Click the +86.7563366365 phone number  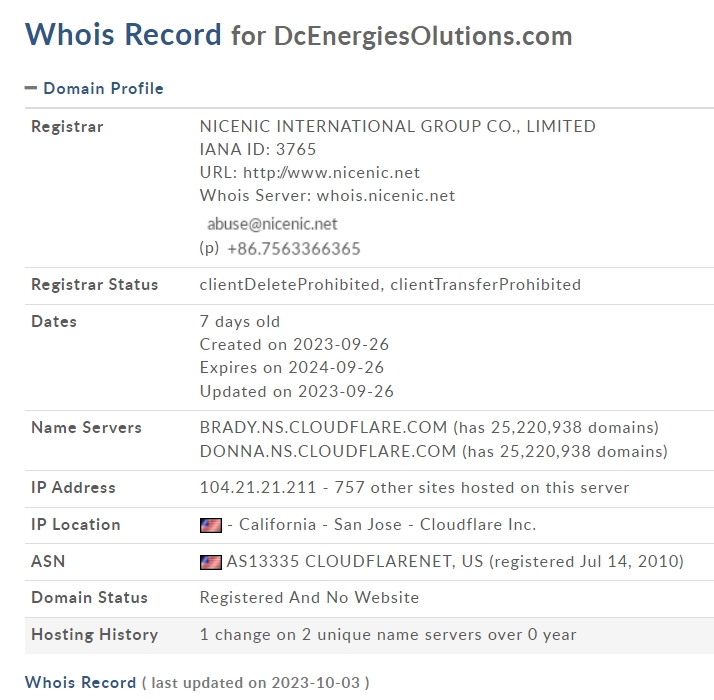(294, 249)
